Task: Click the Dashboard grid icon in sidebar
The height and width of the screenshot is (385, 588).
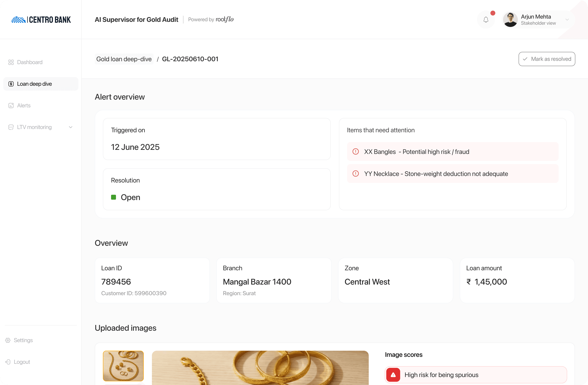Action: [11, 62]
